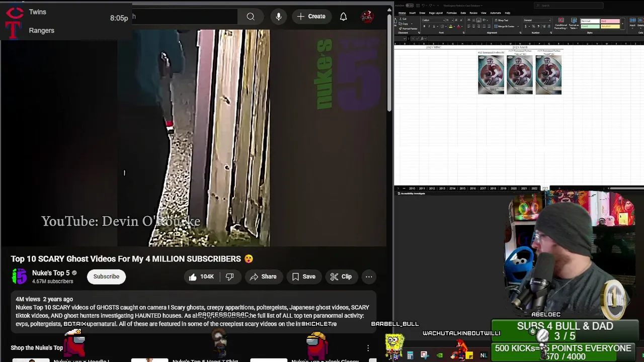Screen dimensions: 644x362
Task: Apply percent style in Excel
Action: 533,26
